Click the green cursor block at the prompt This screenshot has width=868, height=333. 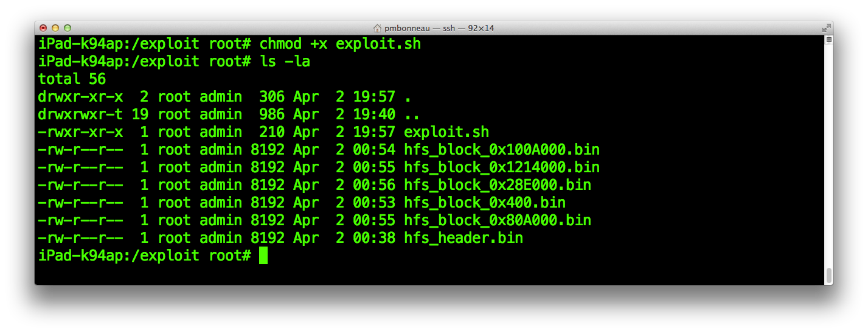tap(263, 256)
